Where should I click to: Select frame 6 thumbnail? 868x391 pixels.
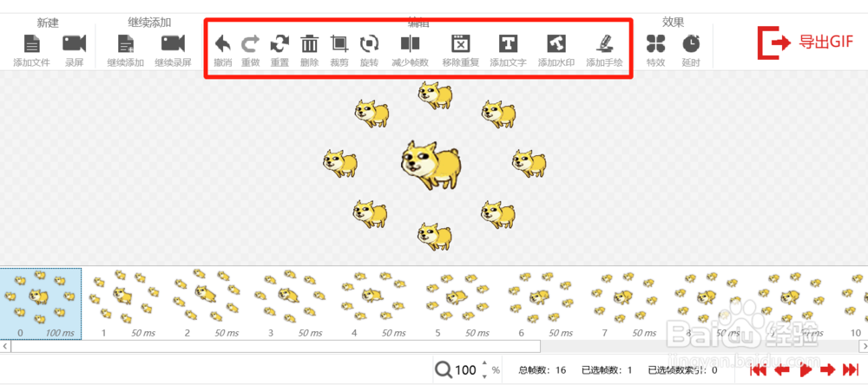pyautogui.click(x=543, y=303)
